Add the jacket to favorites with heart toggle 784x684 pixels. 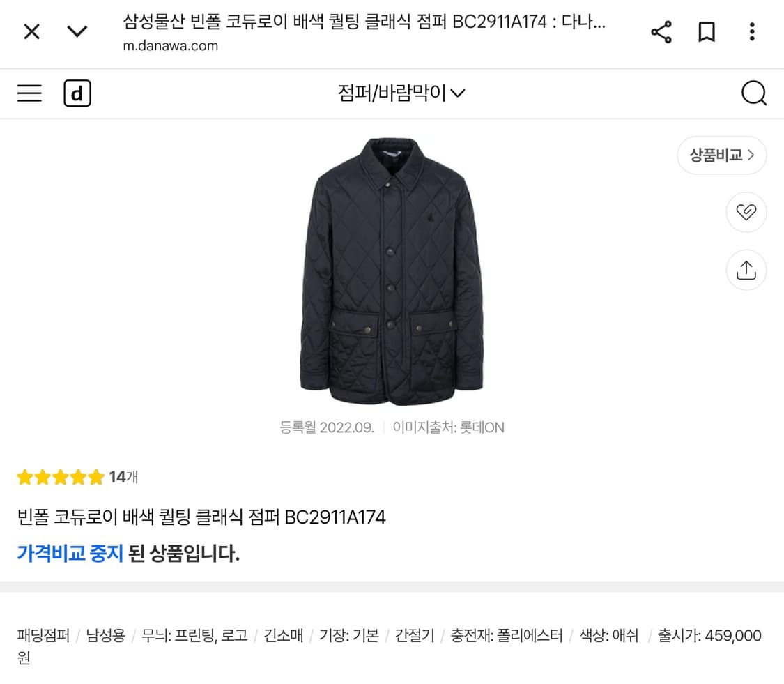746,212
